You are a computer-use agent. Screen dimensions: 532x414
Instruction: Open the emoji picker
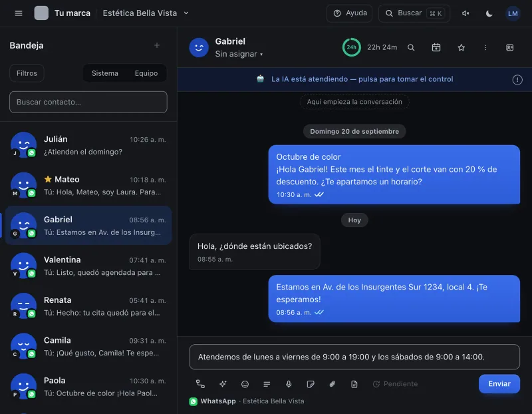coord(245,384)
